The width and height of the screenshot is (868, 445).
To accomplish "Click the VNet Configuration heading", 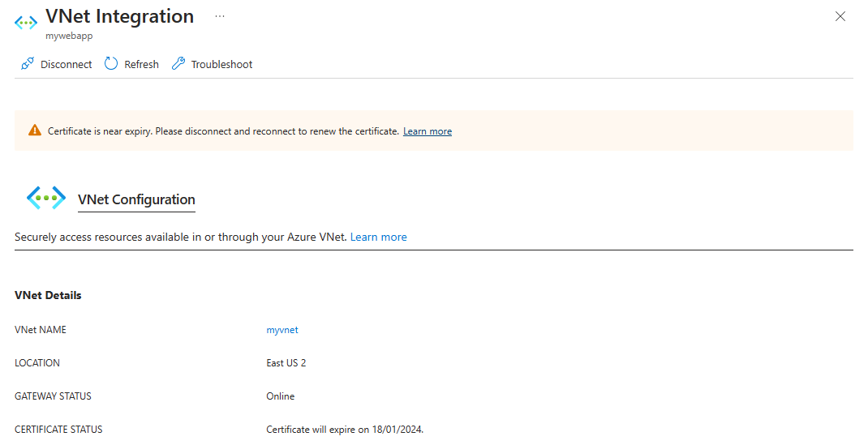I will click(x=136, y=199).
